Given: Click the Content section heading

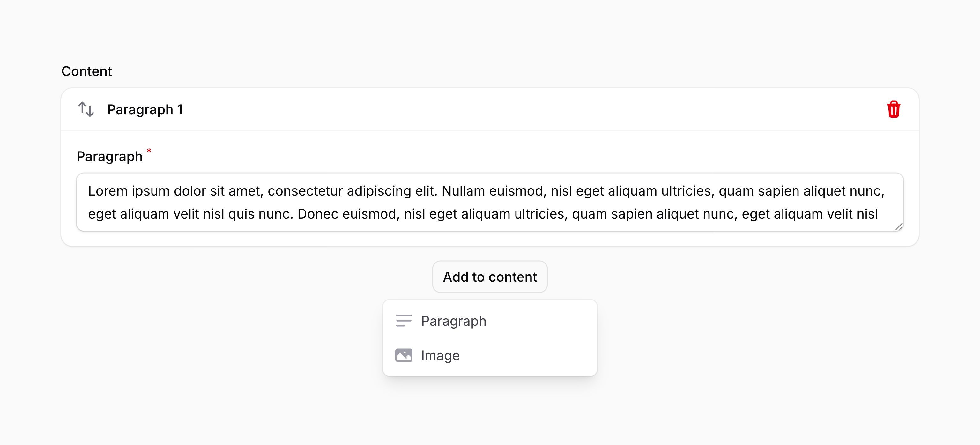Looking at the screenshot, I should [87, 71].
